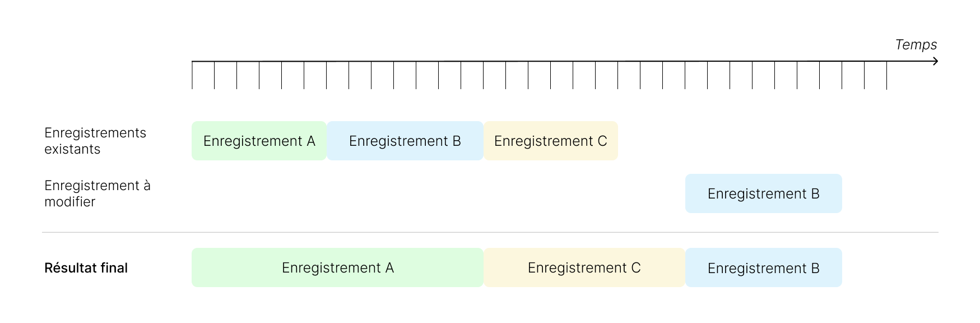
Task: Click the first tick mark on the timeline
Action: point(192,75)
